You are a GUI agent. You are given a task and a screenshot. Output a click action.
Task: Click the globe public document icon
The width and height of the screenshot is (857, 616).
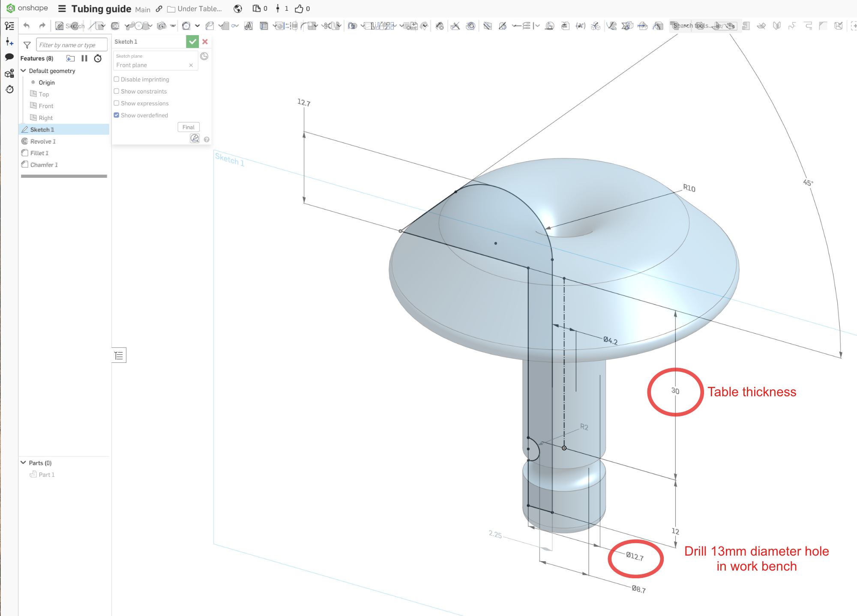pos(238,9)
